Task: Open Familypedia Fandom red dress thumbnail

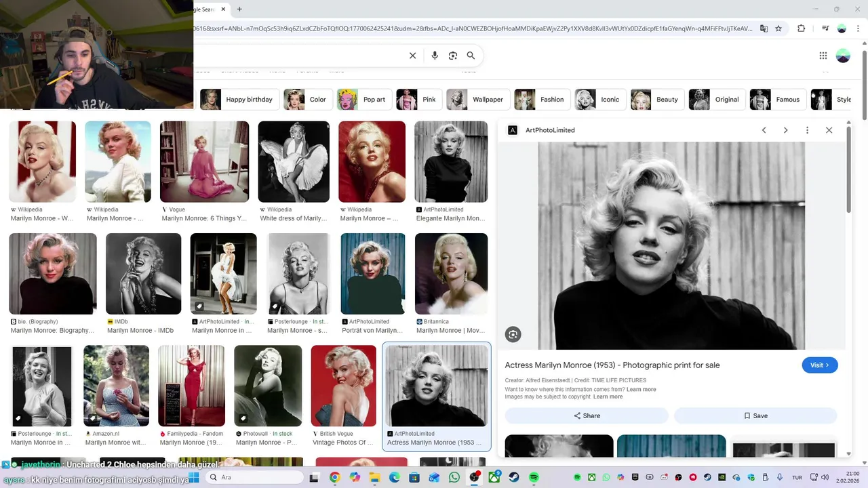Action: click(x=191, y=386)
